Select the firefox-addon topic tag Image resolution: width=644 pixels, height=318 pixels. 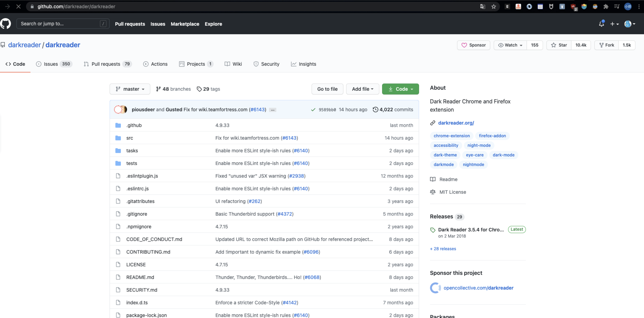coord(492,136)
